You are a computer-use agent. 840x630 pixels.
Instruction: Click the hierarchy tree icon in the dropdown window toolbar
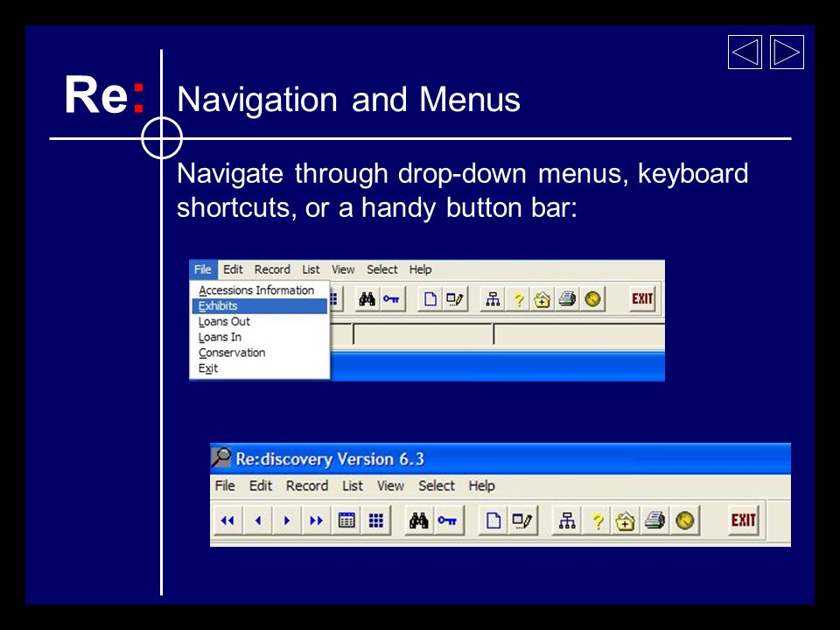tap(493, 299)
